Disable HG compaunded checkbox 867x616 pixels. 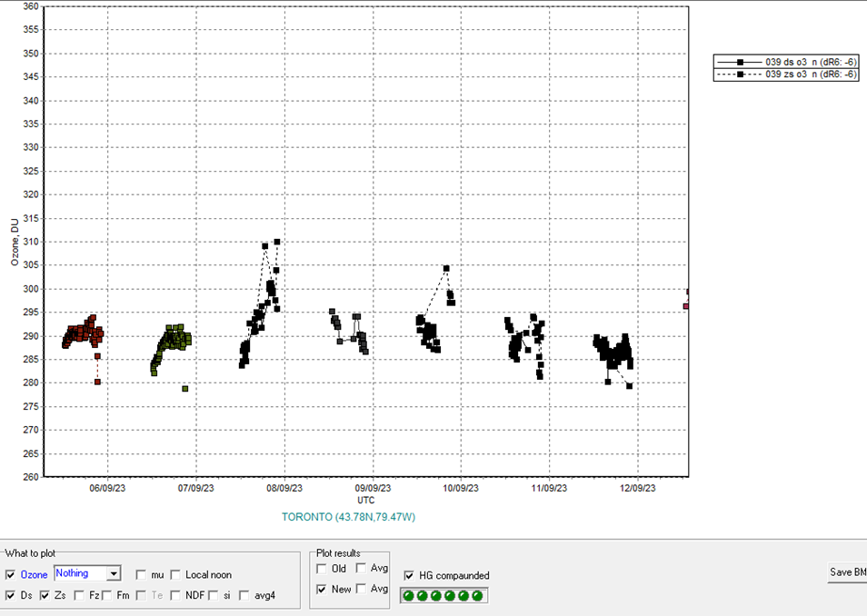click(409, 575)
